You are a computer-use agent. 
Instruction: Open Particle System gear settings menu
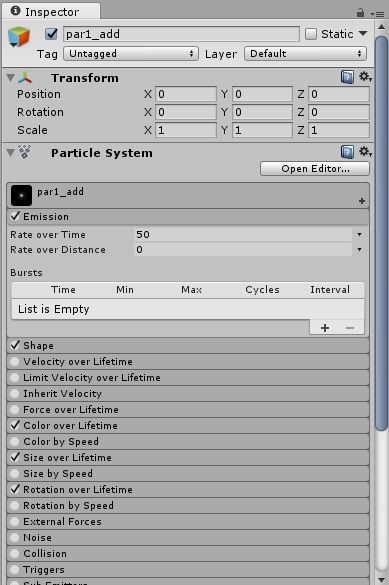pos(365,151)
